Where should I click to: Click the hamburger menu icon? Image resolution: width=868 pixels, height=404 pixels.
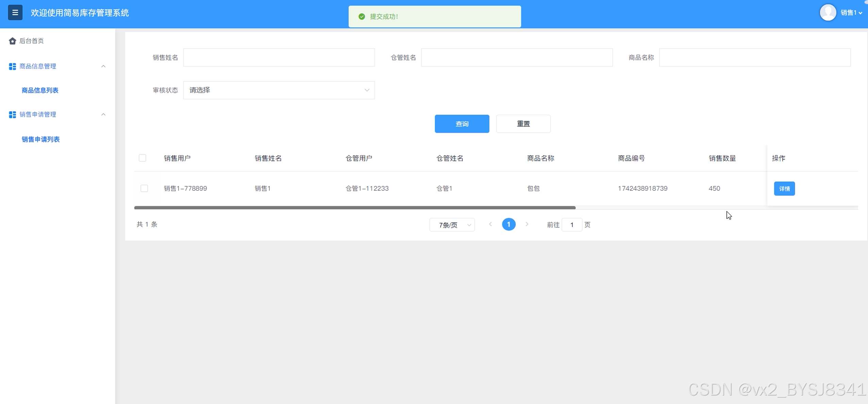click(15, 13)
